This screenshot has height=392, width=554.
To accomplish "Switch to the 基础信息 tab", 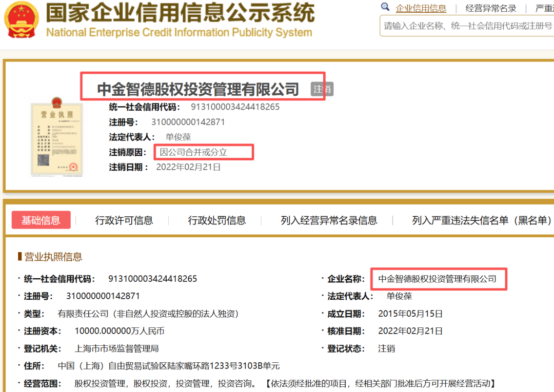I will click(41, 220).
